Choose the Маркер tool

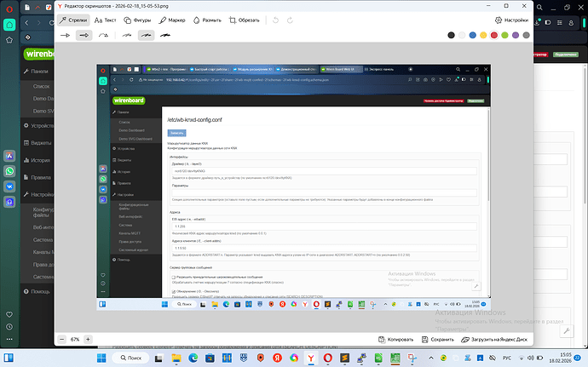pos(172,20)
